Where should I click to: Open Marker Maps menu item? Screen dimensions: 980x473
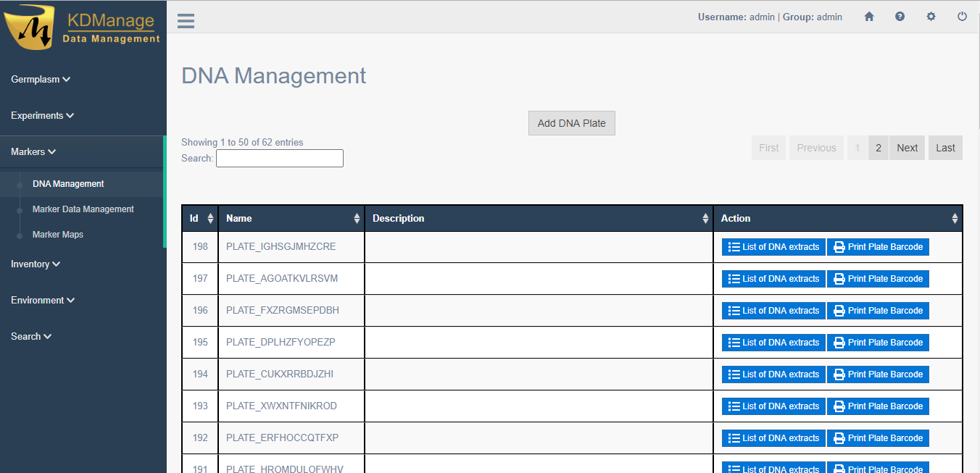[58, 235]
